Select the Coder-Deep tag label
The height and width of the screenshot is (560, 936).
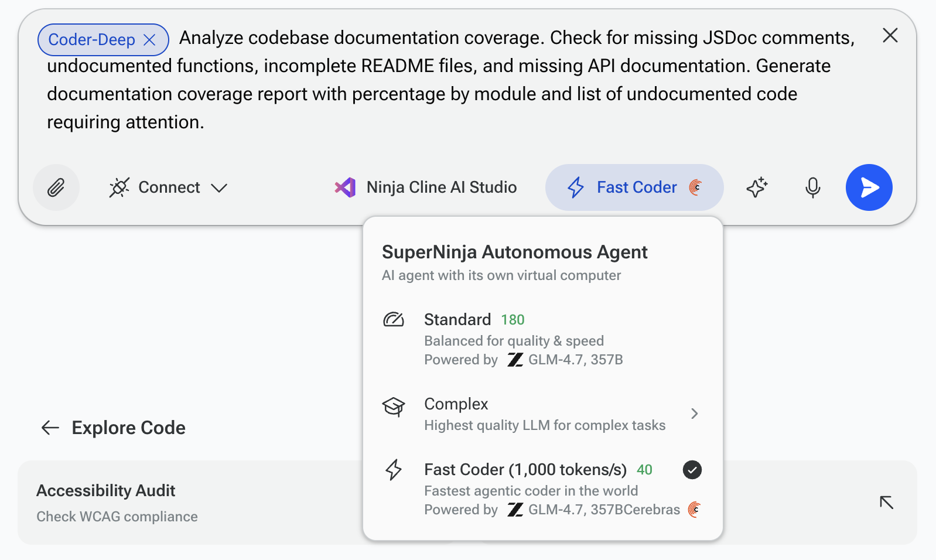tap(91, 40)
